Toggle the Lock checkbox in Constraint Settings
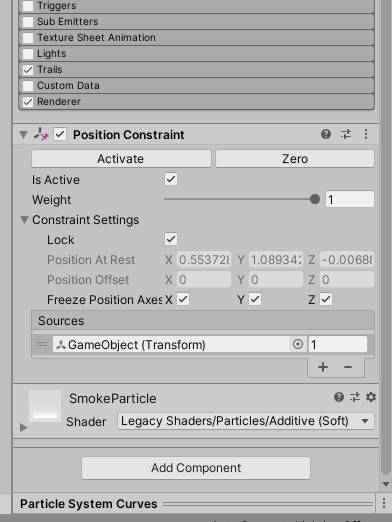Screen dimensions: 392x522 point(171,239)
